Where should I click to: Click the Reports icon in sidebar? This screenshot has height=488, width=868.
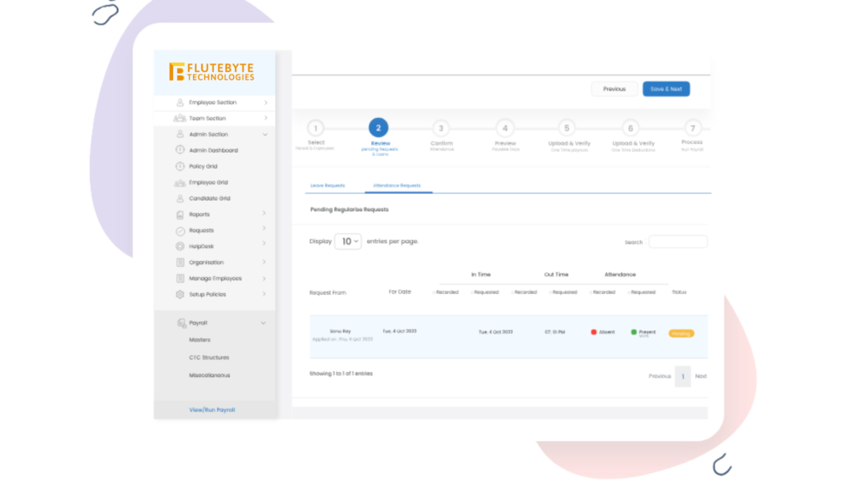click(x=180, y=214)
